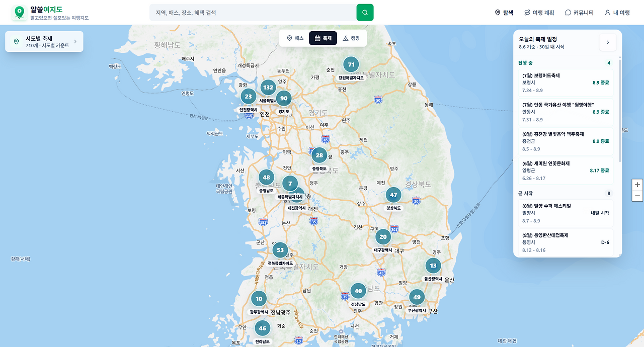Click the 23 cluster for 인천광역시
The image size is (644, 347).
pyautogui.click(x=249, y=97)
